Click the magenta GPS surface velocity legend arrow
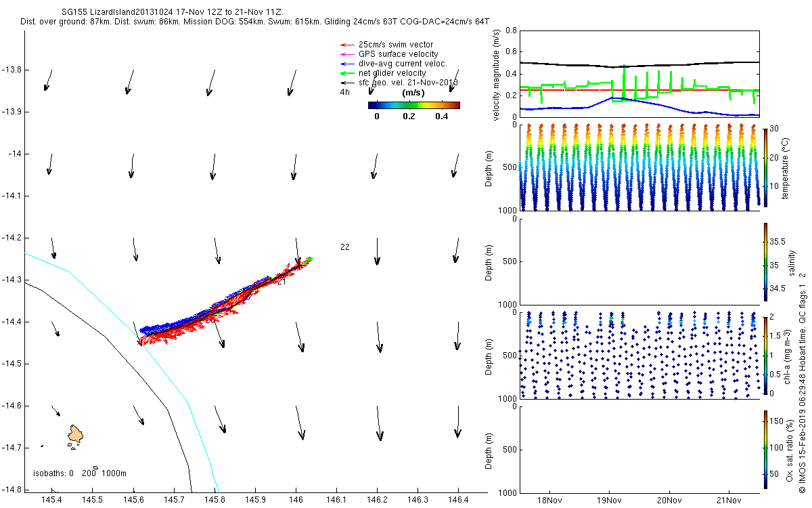 pyautogui.click(x=347, y=54)
